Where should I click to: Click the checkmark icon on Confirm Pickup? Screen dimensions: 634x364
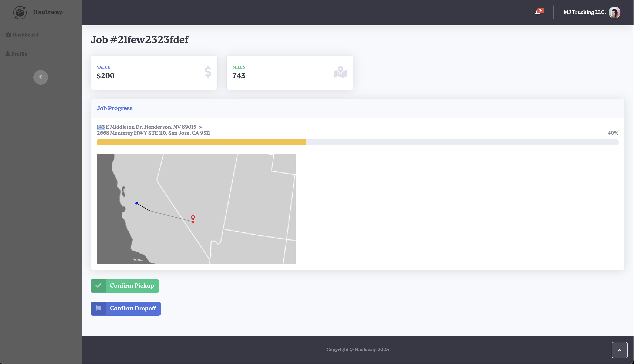(x=98, y=286)
